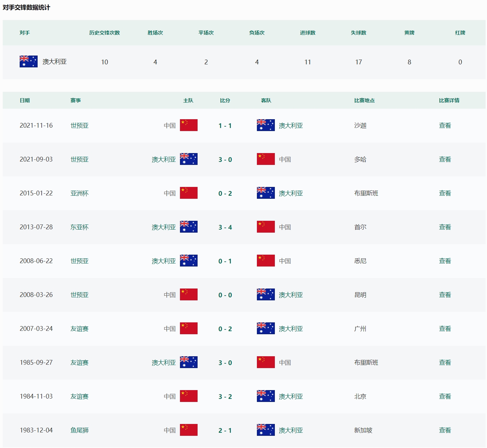Click China's flag in the 2008-06-22 match

(x=266, y=261)
